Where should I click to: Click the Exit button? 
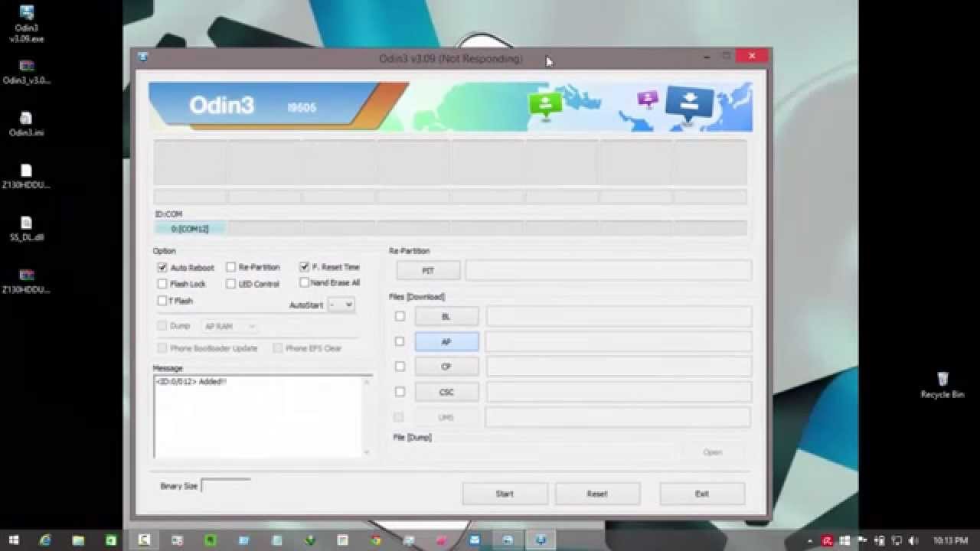(702, 494)
